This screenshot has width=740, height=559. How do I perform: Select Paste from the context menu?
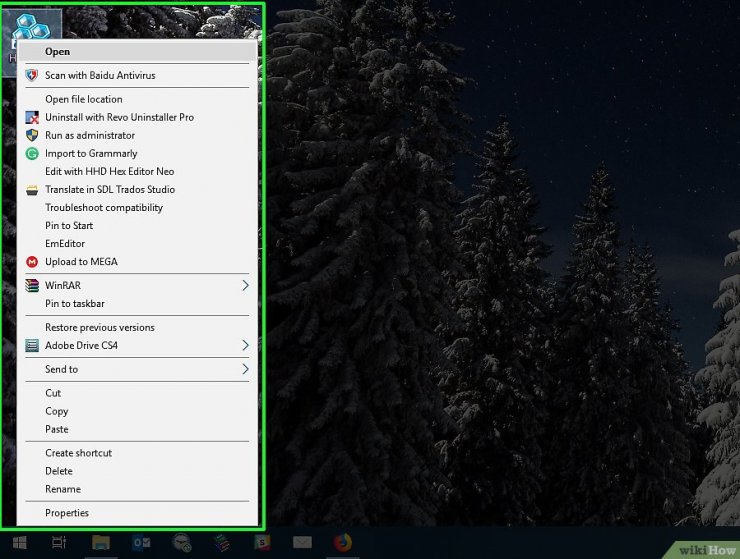tap(137, 429)
